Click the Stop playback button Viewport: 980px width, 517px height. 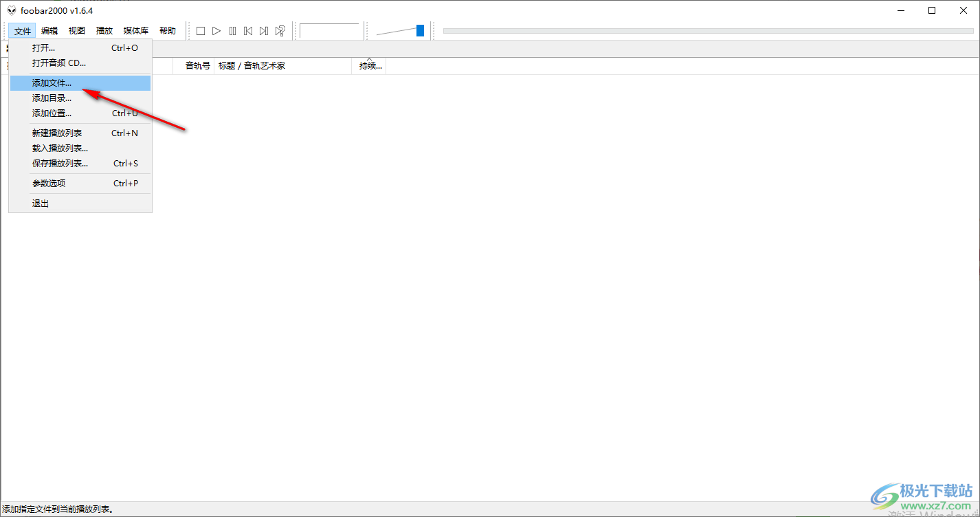click(x=201, y=31)
